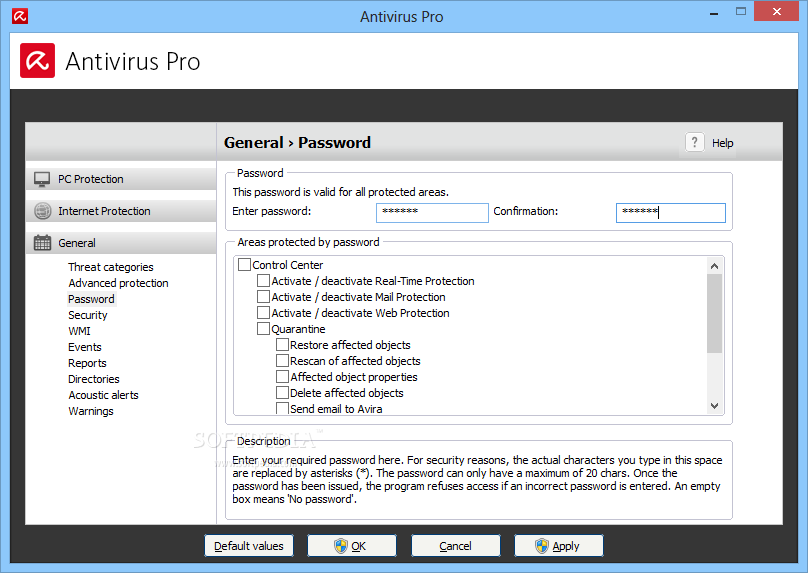The image size is (808, 573).
Task: Check the Control Center checkbox
Action: 244,265
